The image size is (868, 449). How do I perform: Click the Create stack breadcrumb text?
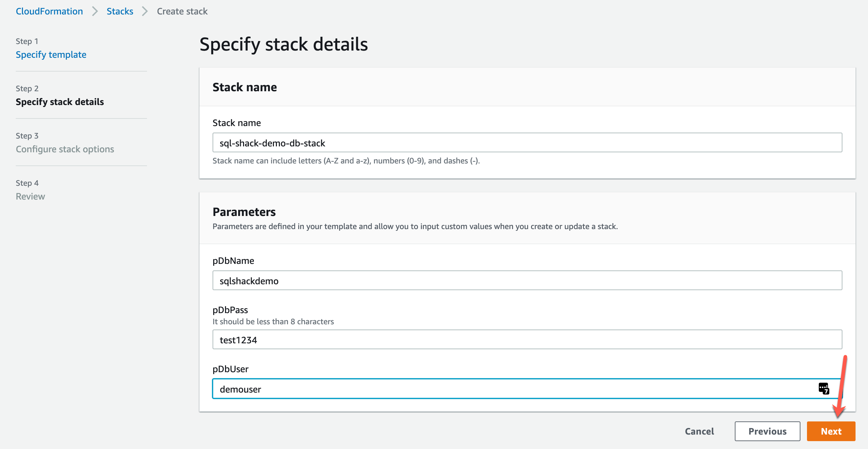click(182, 11)
